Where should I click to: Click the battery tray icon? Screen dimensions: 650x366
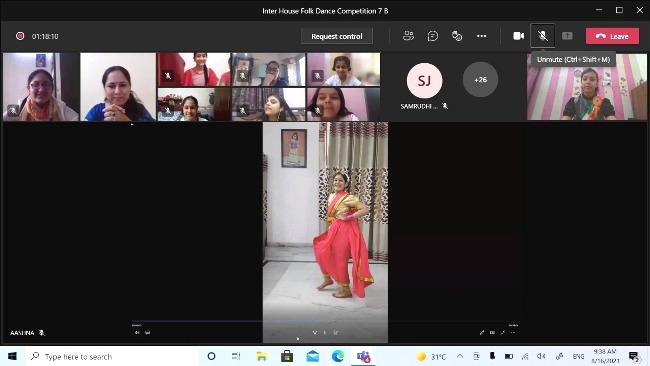click(509, 356)
